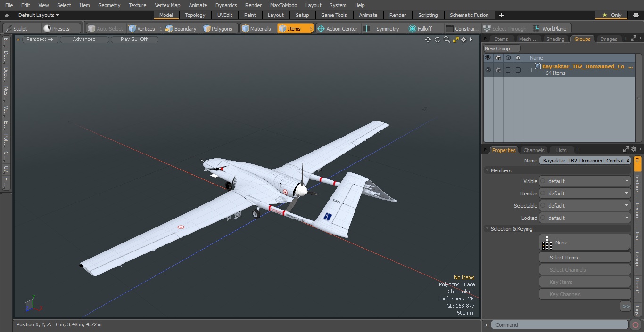Open the Vertex Map menu

pyautogui.click(x=167, y=5)
